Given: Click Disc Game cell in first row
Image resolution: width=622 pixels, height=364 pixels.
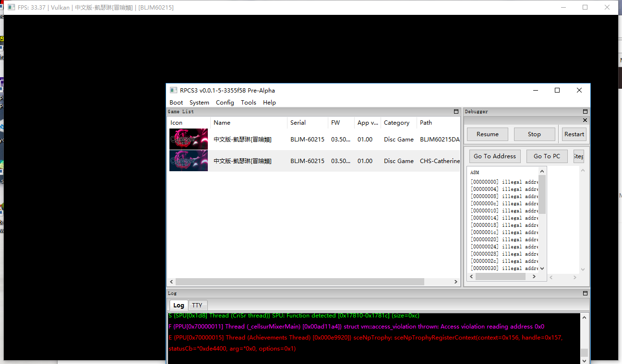Looking at the screenshot, I should click(399, 140).
